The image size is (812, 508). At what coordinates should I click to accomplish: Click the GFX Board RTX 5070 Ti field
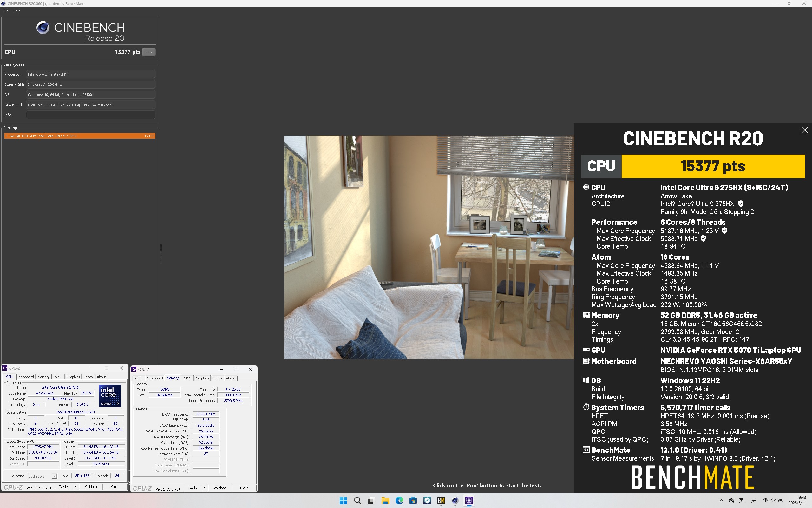(x=91, y=105)
